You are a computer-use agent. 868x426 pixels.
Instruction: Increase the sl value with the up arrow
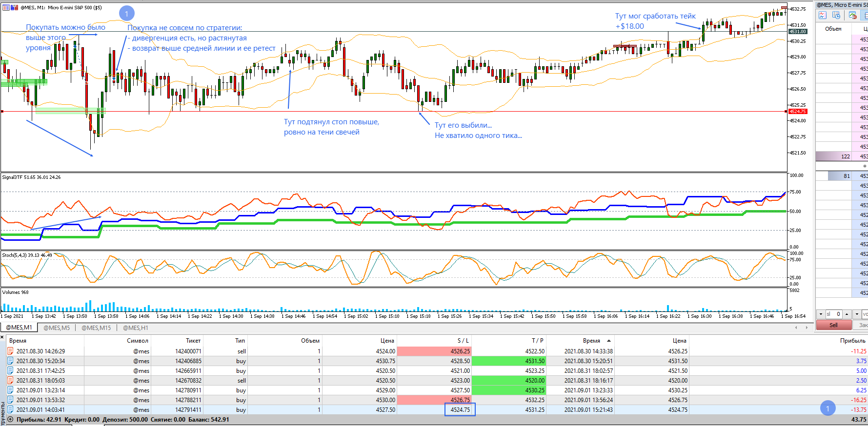click(847, 314)
